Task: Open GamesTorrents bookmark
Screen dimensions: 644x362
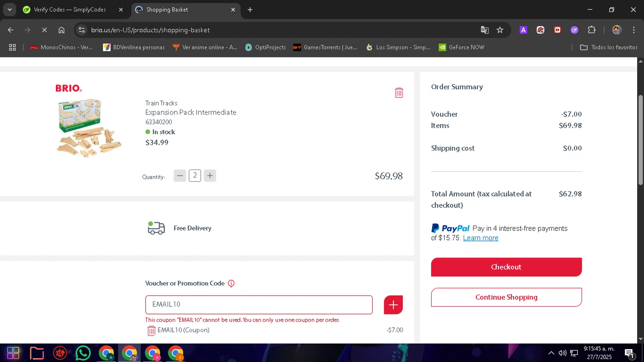Action: pos(325,47)
